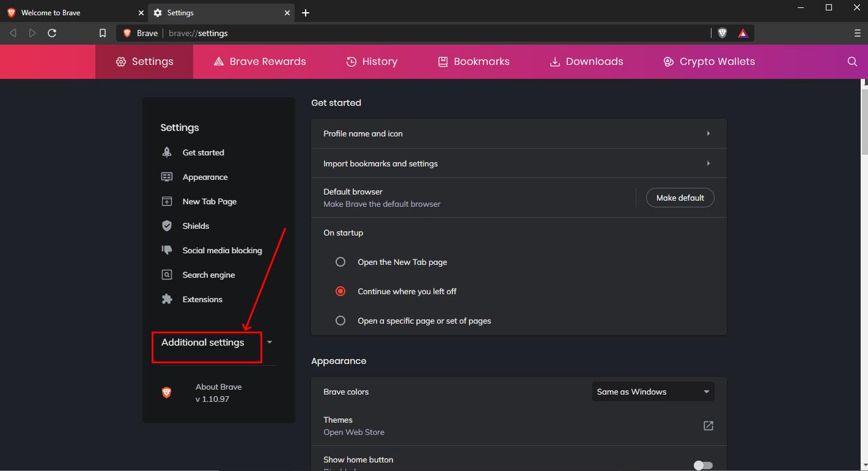This screenshot has height=471, width=868.
Task: Open the browser hamburger menu
Action: tap(858, 33)
